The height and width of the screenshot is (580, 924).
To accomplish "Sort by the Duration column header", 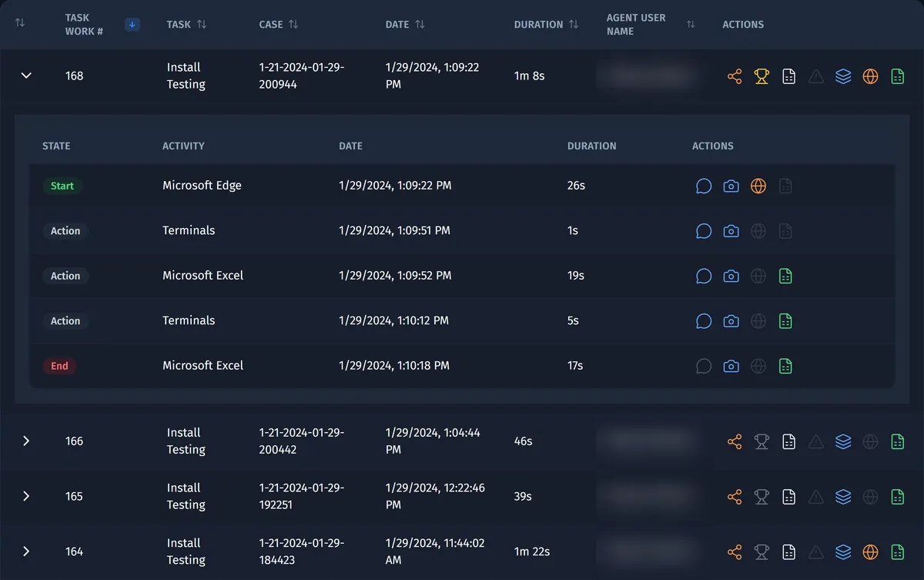I will pos(574,25).
